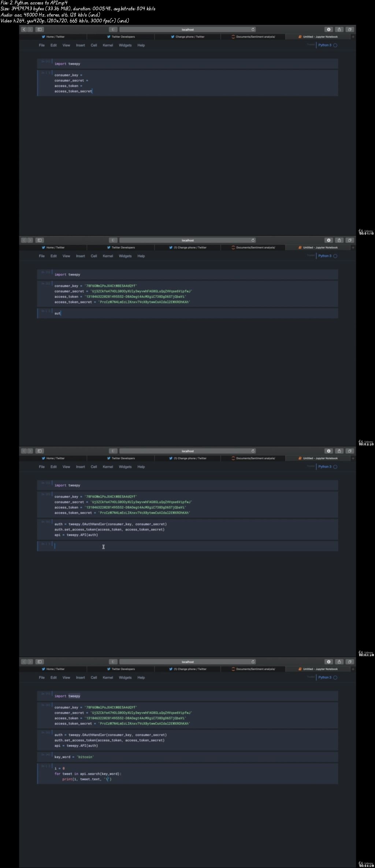Click key_word = 'bitcoin' cell, 00:04:38 frame

(187, 757)
